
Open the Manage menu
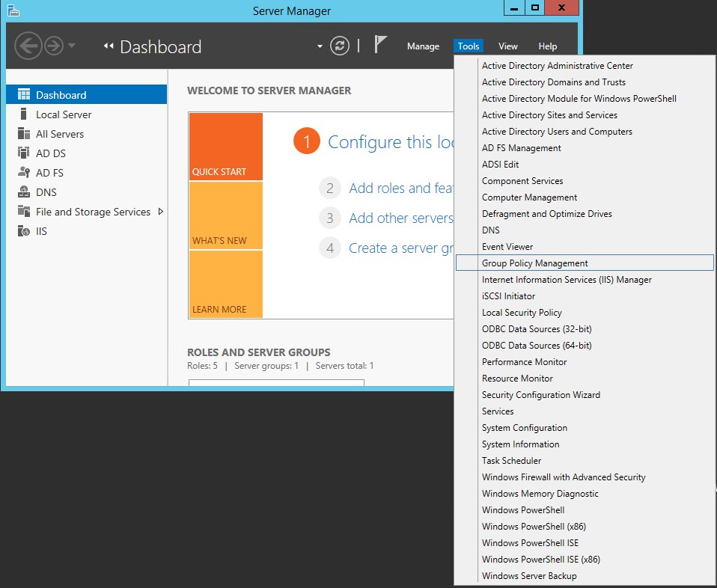coord(423,46)
